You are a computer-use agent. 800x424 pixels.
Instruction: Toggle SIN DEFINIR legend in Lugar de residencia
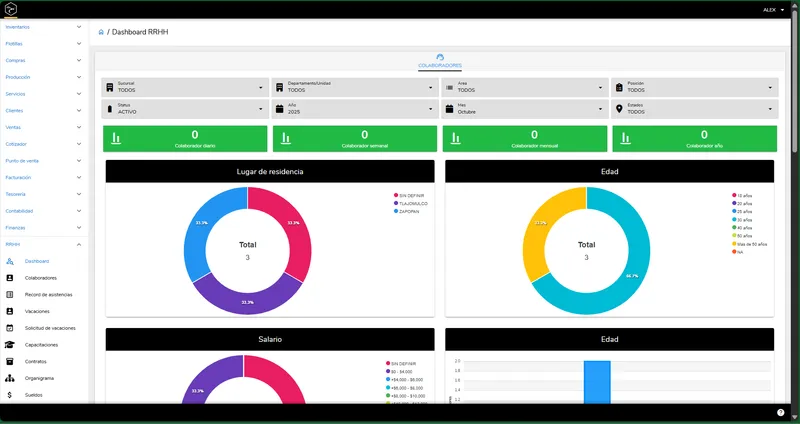click(409, 195)
